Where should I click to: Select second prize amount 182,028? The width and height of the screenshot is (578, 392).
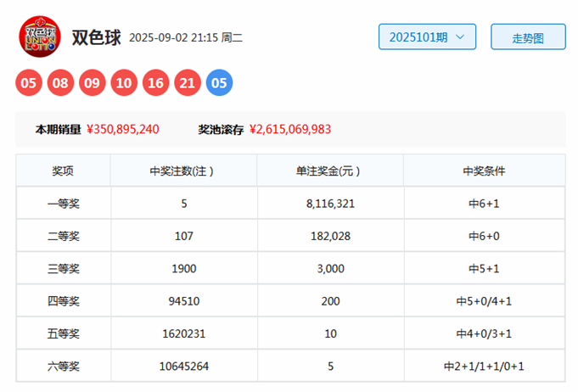coord(330,236)
